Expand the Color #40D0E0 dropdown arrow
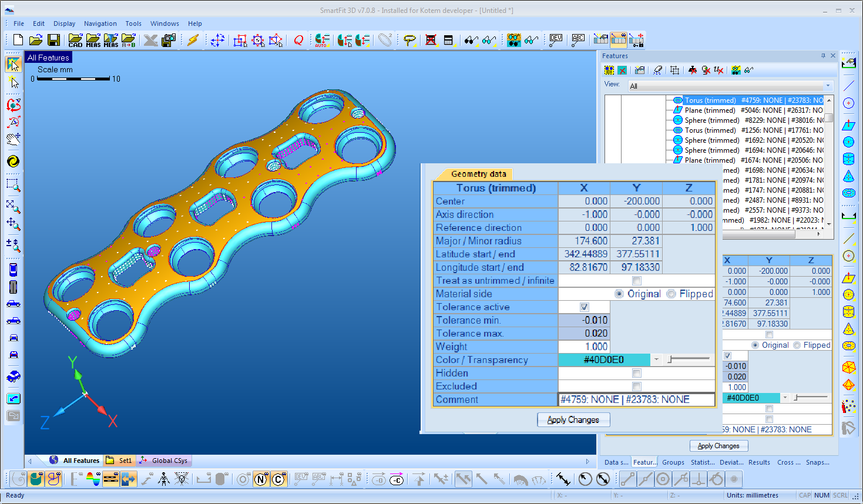Viewport: 863px width, 504px height. pyautogui.click(x=656, y=359)
